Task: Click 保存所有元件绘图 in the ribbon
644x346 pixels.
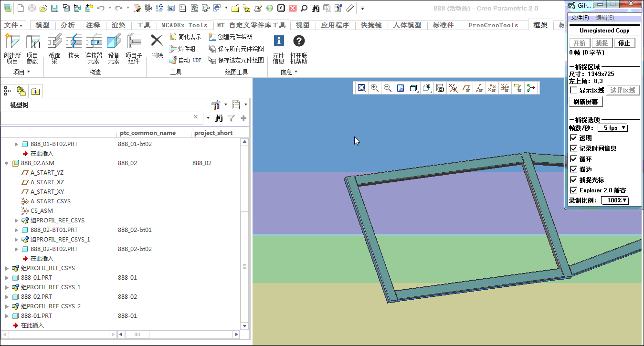Action: click(236, 49)
